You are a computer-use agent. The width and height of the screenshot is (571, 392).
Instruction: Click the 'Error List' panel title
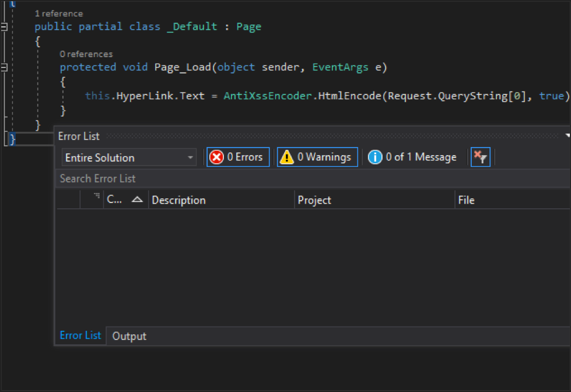[x=79, y=136]
